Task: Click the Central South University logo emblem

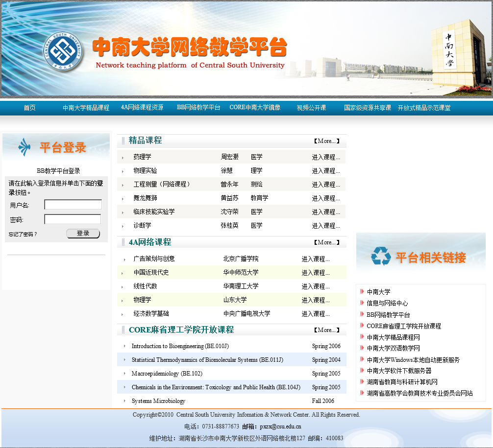Action: [63, 51]
